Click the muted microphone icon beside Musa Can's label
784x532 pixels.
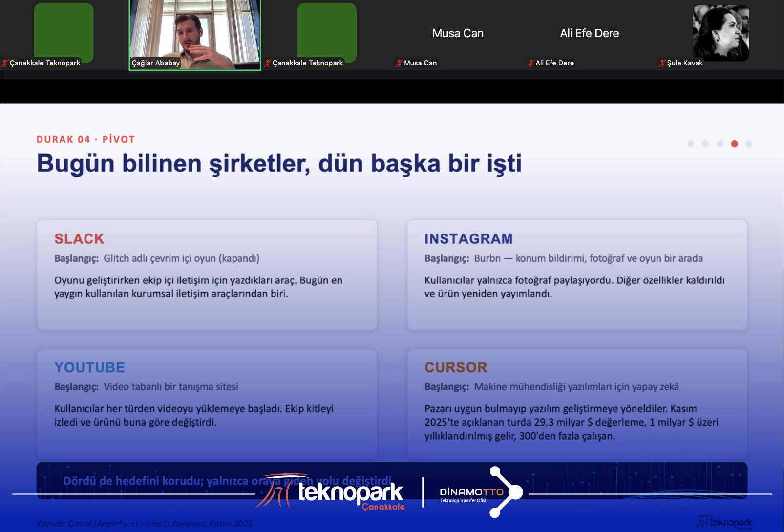coord(399,63)
